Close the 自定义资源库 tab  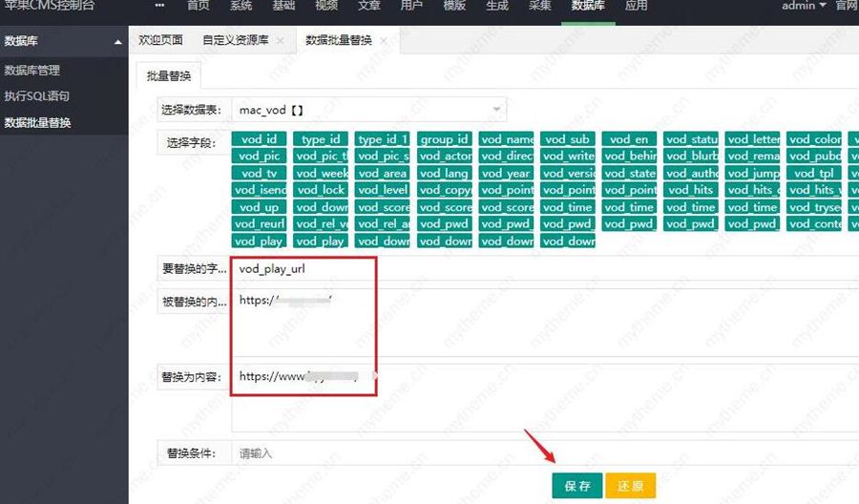pos(280,41)
